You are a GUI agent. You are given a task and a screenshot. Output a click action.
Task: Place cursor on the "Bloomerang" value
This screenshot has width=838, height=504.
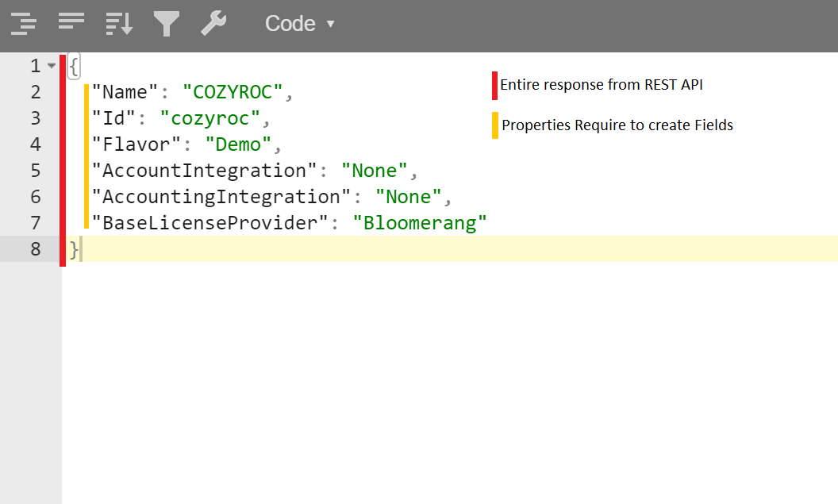click(x=420, y=223)
